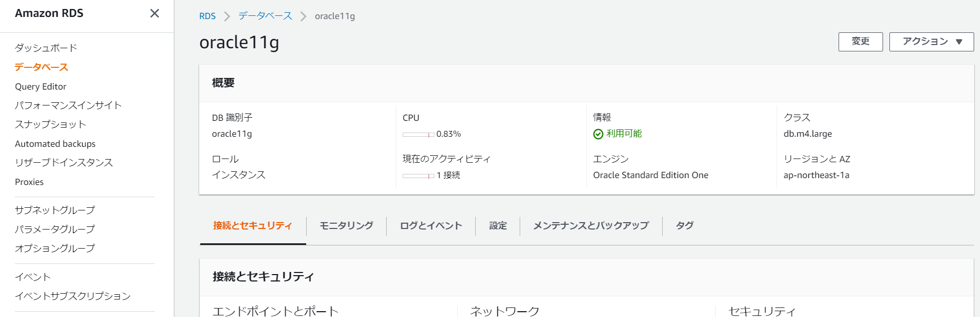Click the role value インスタンス
The image size is (980, 317).
(239, 175)
